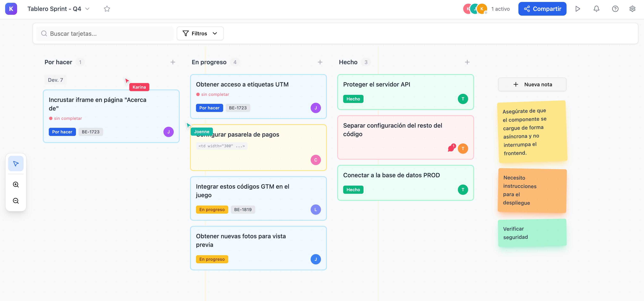Click the Compartir button
The height and width of the screenshot is (301, 644).
(542, 9)
